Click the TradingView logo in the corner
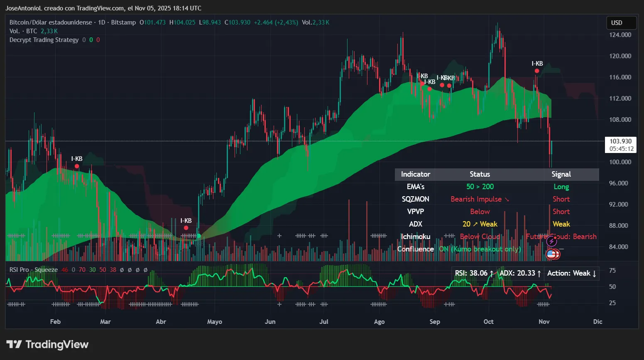Screen dimensions: 644x360 [x=47, y=344]
